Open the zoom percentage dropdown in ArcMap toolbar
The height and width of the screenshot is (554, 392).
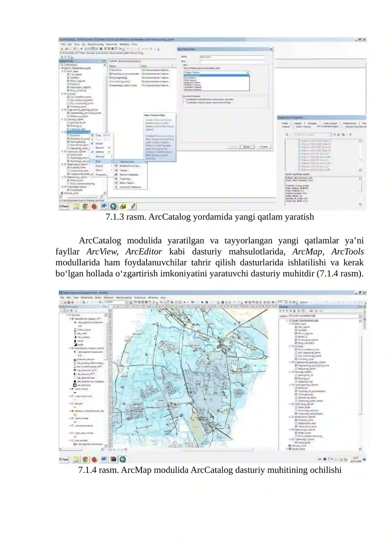point(285,302)
